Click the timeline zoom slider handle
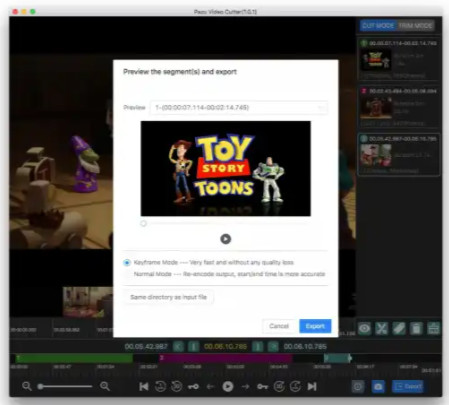The height and width of the screenshot is (405, 449). (x=40, y=387)
